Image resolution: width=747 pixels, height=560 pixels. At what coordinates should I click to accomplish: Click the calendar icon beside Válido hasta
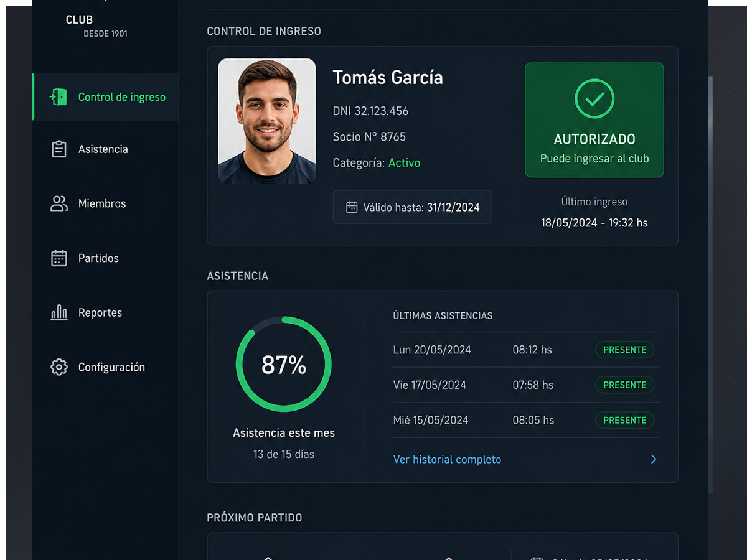coord(352,207)
